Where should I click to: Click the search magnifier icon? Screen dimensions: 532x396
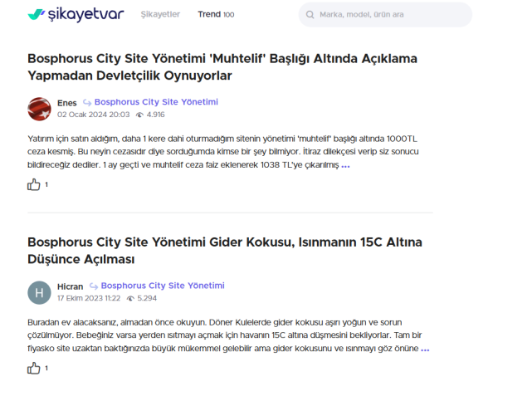(310, 15)
